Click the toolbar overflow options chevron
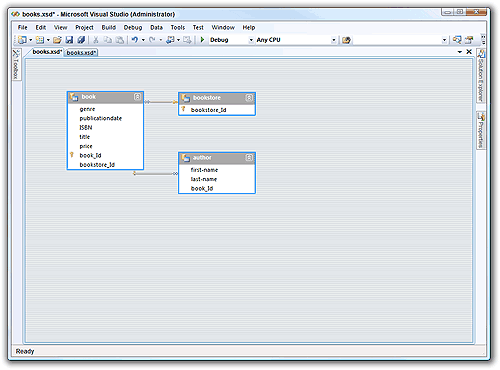The image size is (500, 370). point(482,39)
